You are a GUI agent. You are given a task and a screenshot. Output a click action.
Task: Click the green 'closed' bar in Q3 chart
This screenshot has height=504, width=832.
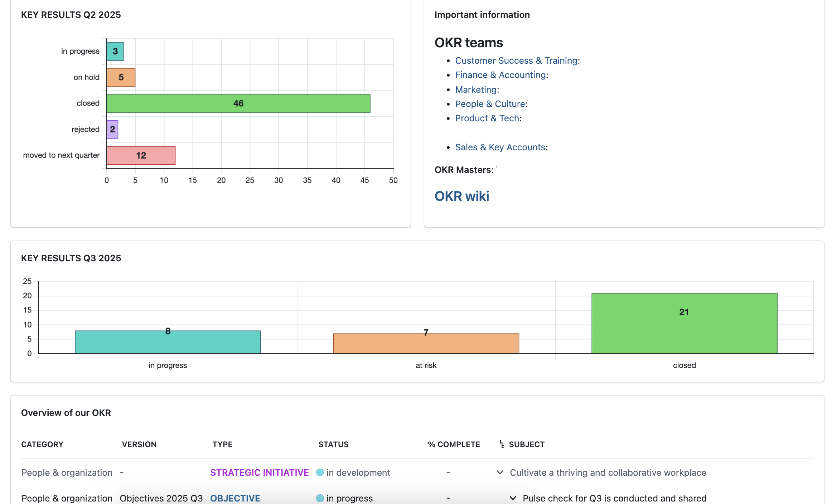pos(684,322)
